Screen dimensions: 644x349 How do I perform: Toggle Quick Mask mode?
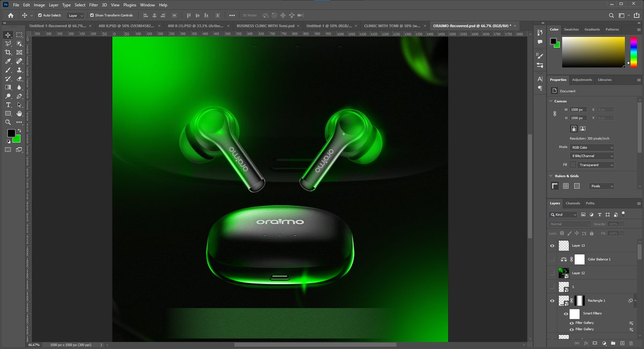click(8, 150)
